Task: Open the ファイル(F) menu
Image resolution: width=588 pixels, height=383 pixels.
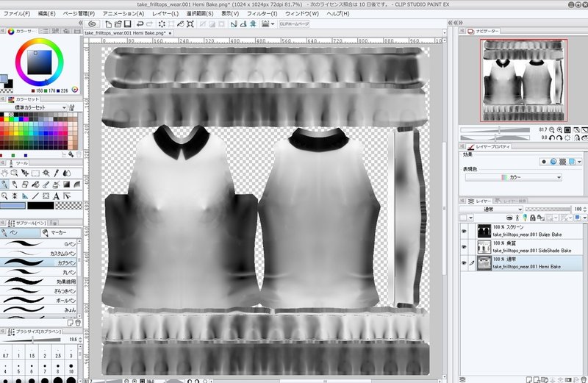Action: point(17,13)
